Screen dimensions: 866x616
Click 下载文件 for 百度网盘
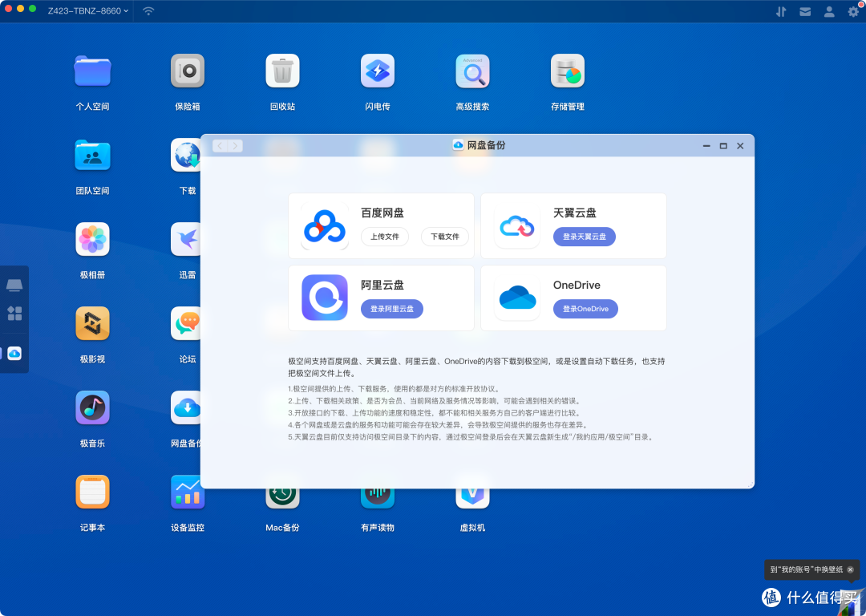click(445, 237)
